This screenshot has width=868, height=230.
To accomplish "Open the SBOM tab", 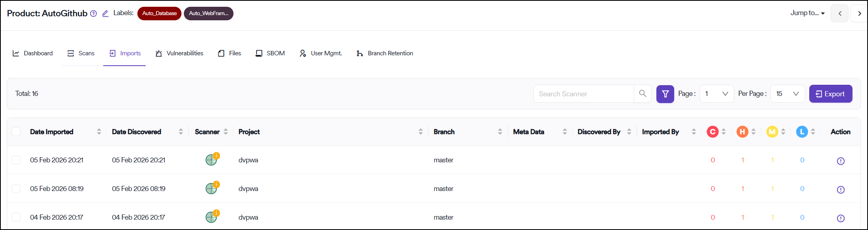I will [270, 53].
